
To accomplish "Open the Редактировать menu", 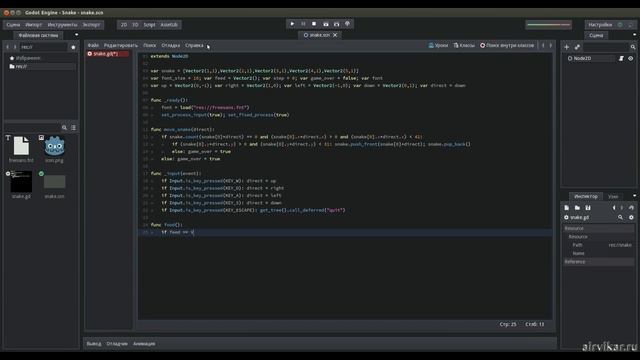I will (x=121, y=45).
